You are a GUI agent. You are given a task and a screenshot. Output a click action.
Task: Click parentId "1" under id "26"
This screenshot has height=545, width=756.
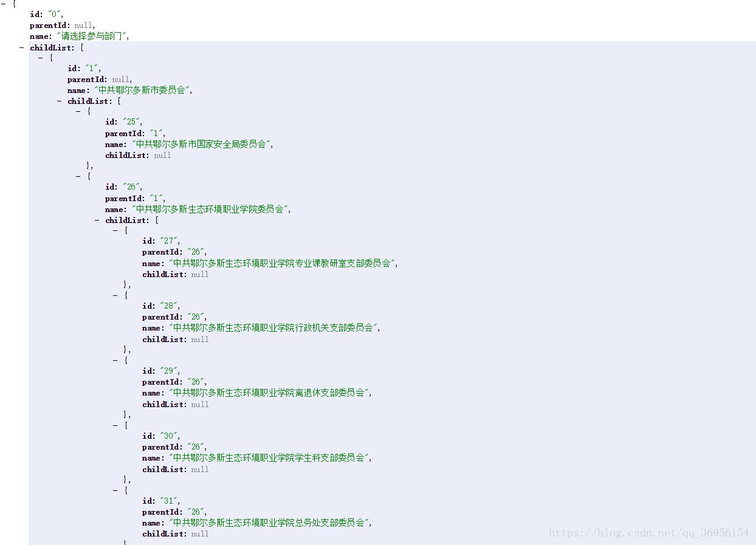click(157, 199)
